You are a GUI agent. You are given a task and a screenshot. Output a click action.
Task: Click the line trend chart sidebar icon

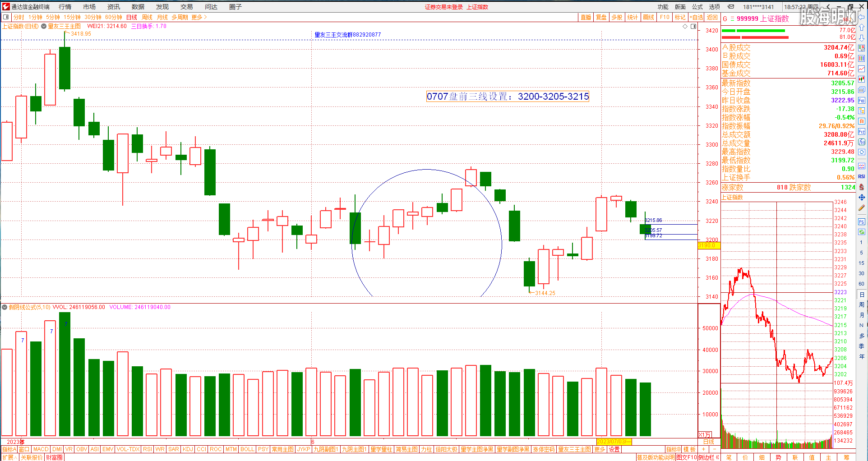coord(861,69)
